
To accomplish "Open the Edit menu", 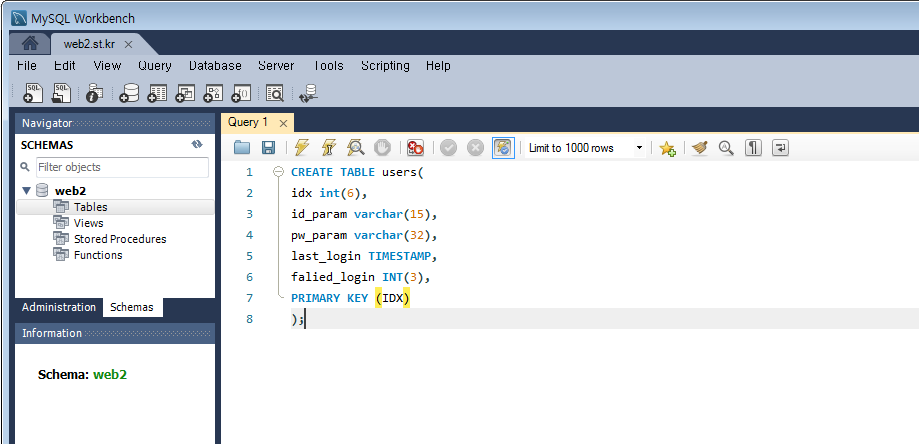I will 64,66.
